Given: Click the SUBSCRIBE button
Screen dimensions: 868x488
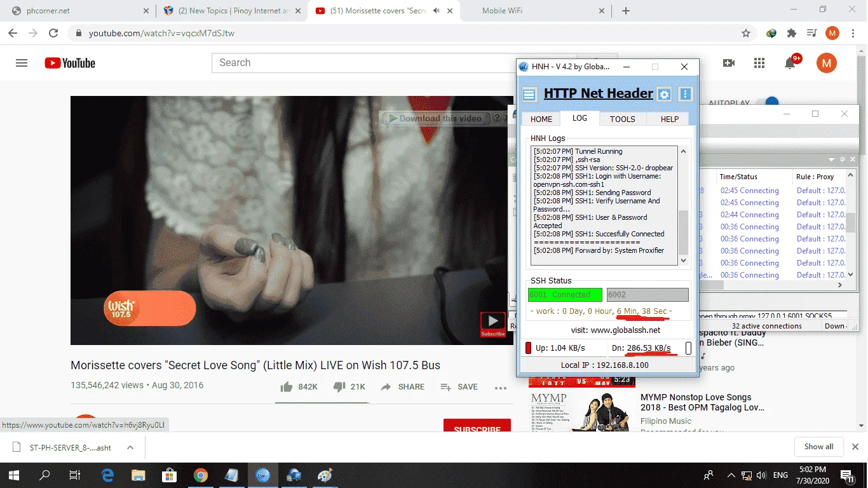Looking at the screenshot, I should [x=477, y=426].
